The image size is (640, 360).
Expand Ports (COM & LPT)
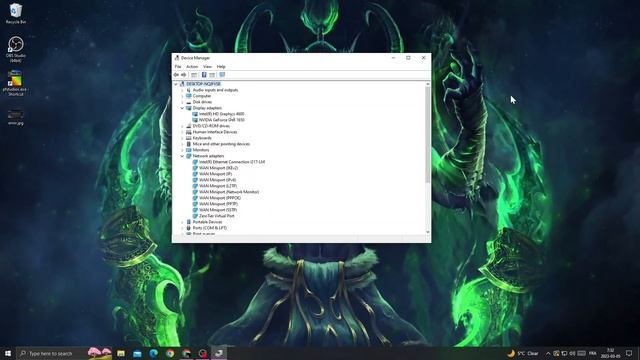tap(182, 228)
